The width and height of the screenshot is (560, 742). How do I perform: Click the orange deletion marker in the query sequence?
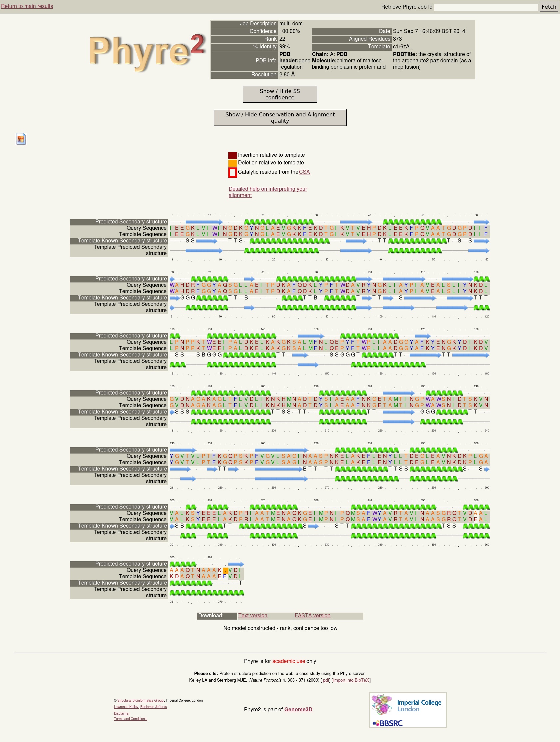(x=225, y=570)
